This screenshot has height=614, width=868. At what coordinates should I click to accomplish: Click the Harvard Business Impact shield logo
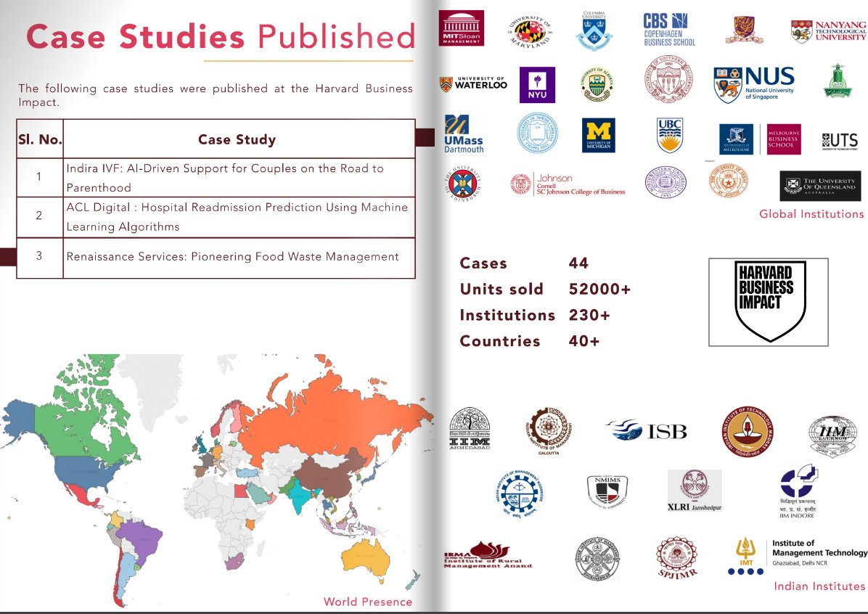769,302
